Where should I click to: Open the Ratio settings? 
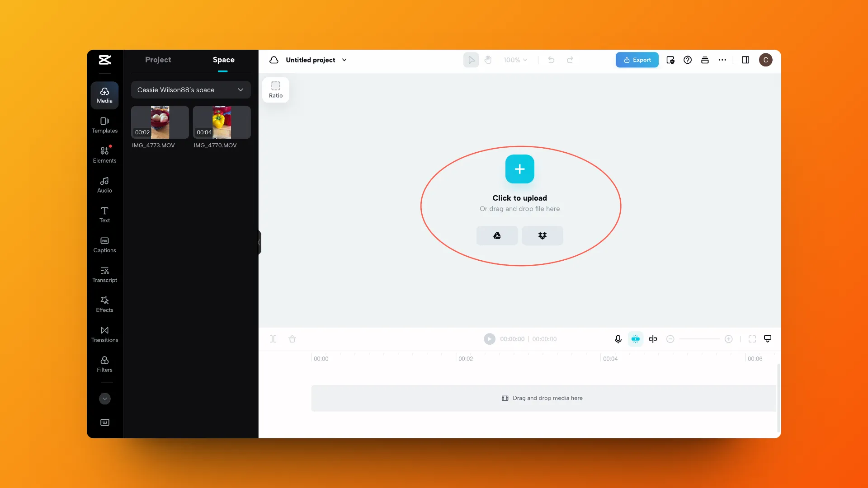pos(276,90)
